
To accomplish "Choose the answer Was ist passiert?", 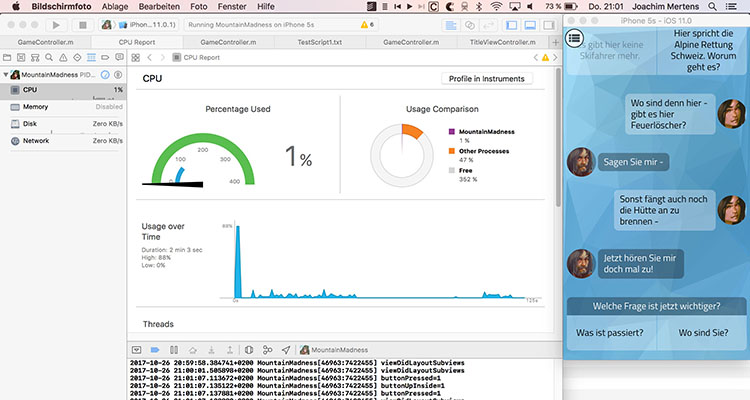I will click(x=609, y=333).
